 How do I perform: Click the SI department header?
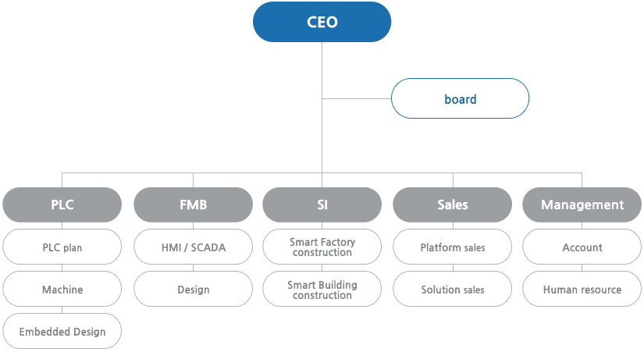pos(322,204)
